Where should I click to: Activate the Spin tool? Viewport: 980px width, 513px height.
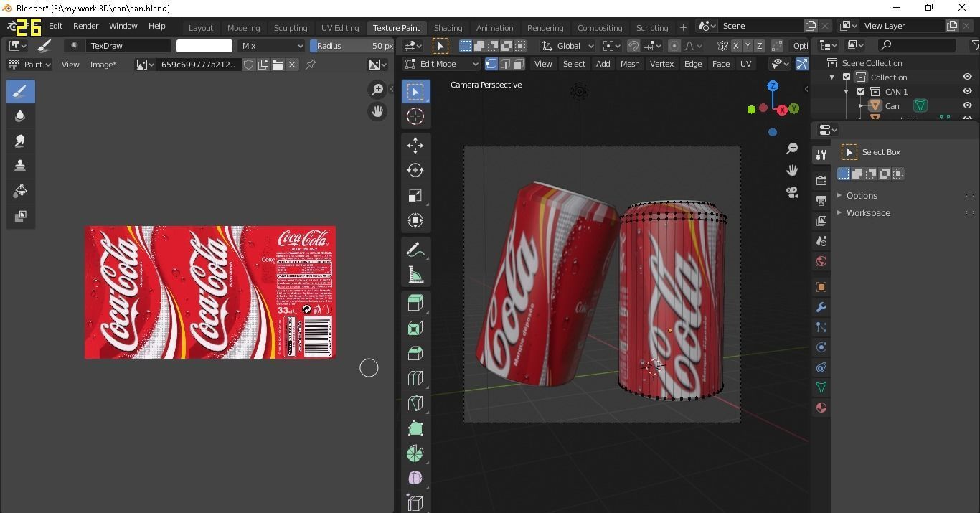(415, 454)
